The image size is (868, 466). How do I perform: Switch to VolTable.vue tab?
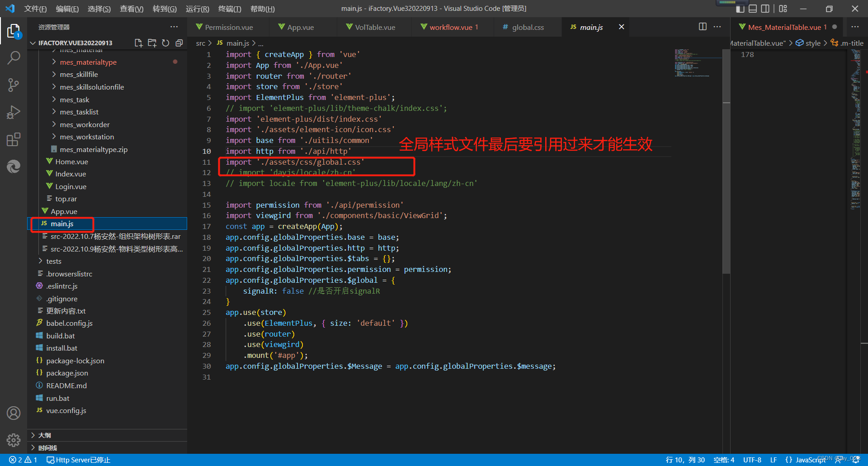(375, 27)
